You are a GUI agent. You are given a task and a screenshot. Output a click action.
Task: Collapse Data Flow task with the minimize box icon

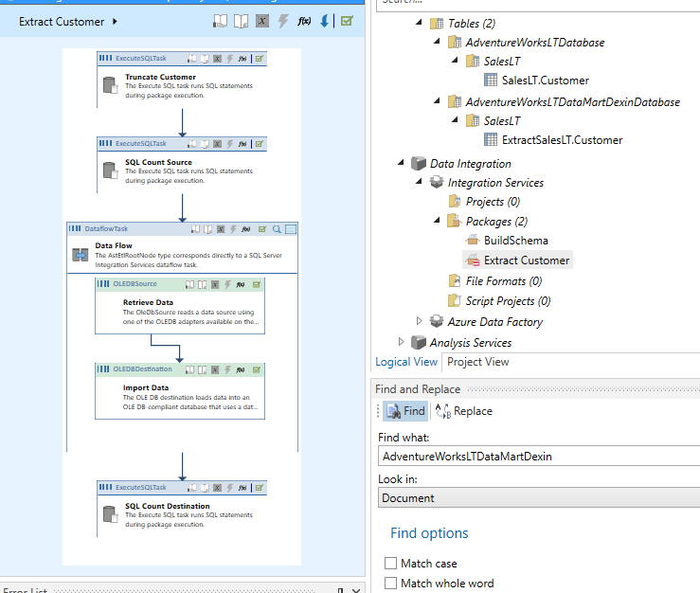point(291,229)
